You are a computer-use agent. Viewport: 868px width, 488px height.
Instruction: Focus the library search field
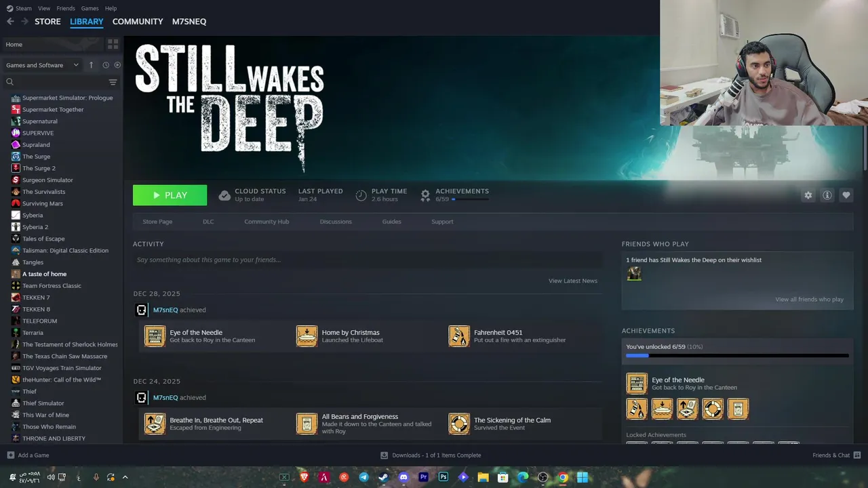tap(54, 82)
